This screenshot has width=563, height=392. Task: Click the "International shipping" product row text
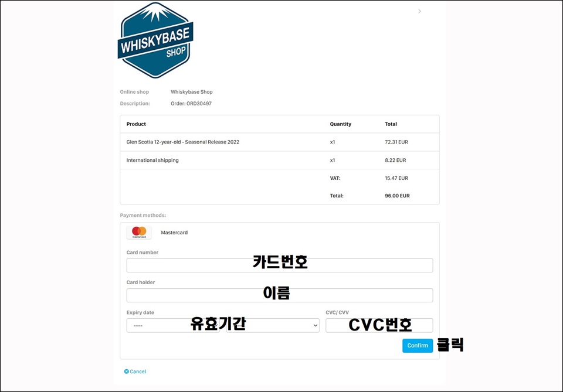[152, 161]
